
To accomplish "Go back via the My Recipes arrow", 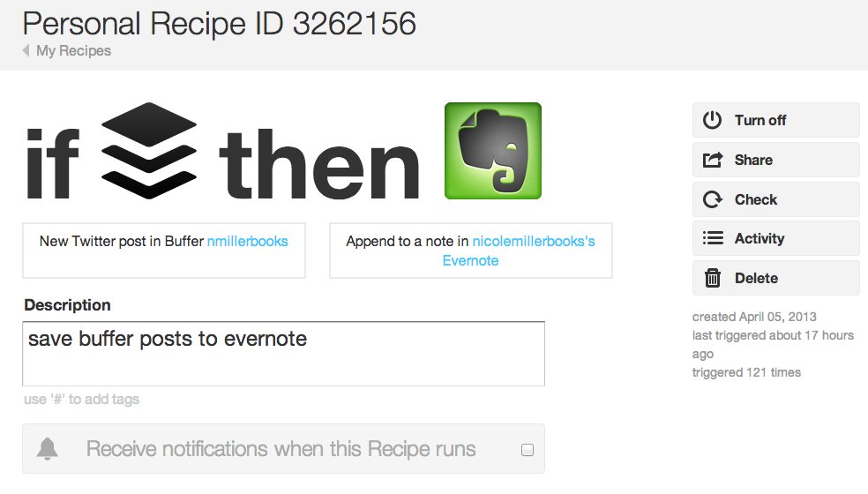I will point(26,50).
